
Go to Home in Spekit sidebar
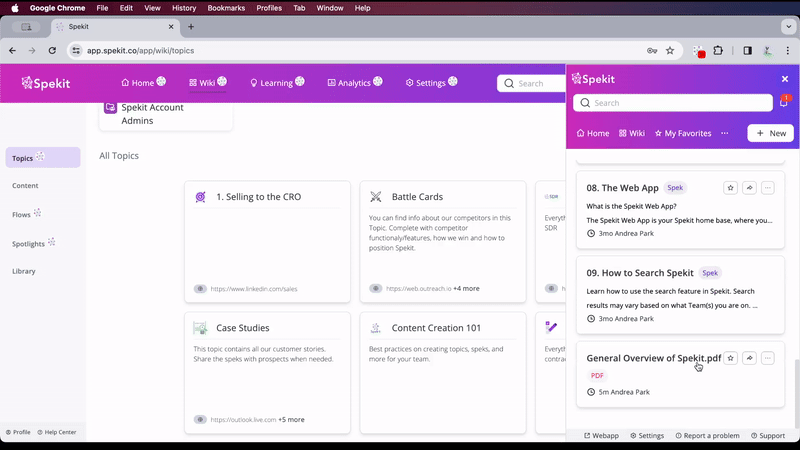coord(593,133)
